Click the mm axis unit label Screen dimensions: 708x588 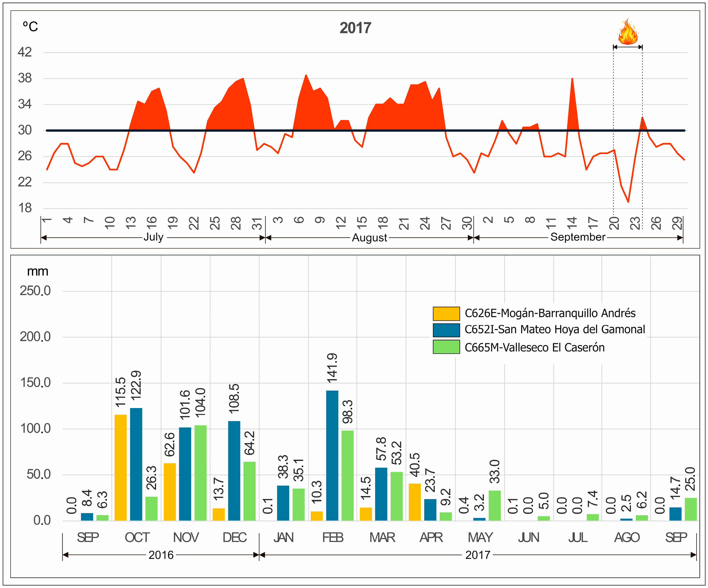pyautogui.click(x=37, y=271)
